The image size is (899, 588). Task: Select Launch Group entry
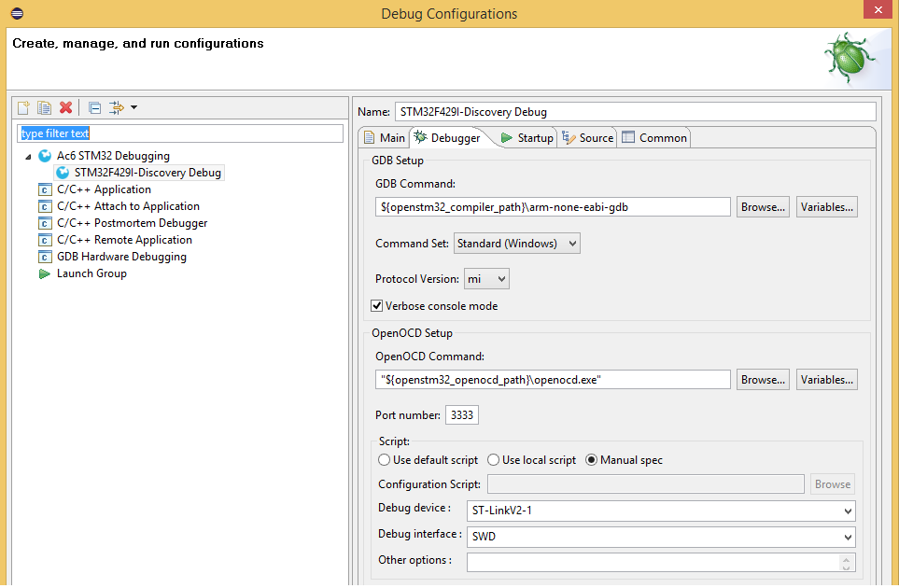coord(91,273)
